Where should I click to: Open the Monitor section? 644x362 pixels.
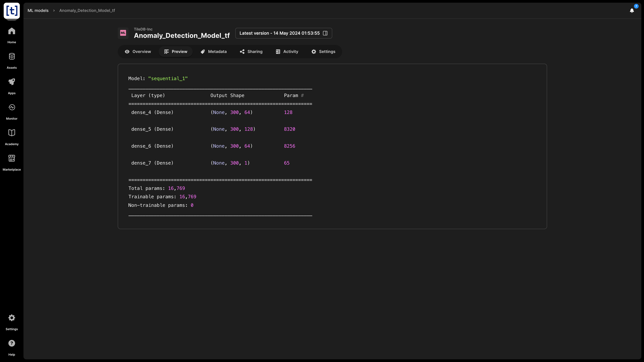[x=12, y=111]
